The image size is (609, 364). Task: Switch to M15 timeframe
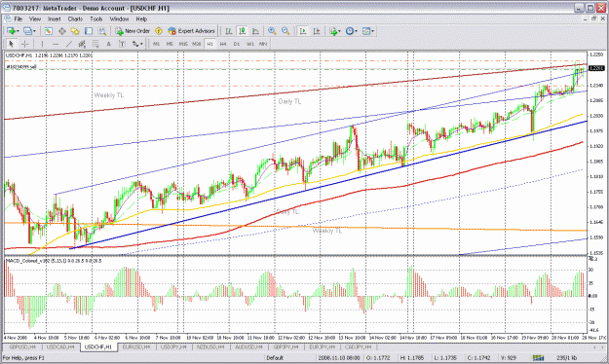tap(183, 44)
